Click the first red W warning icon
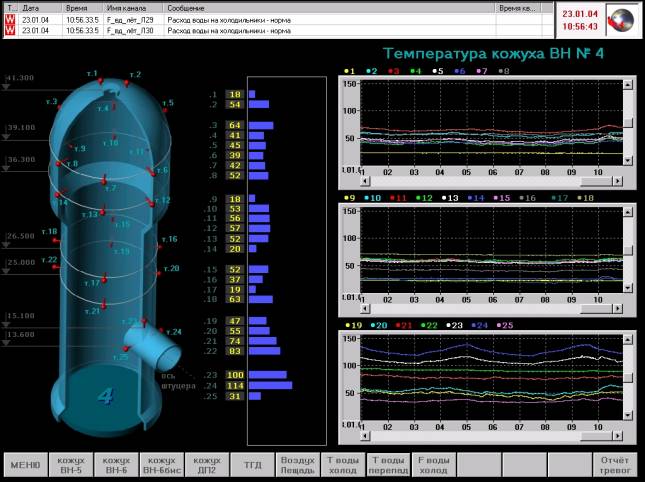Screen dimensions: 645x482 (10, 19)
